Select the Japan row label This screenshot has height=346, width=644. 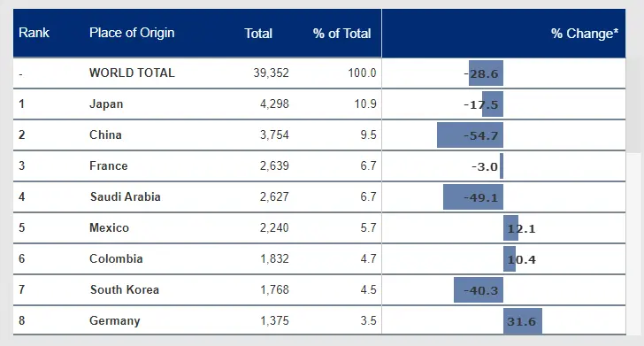[106, 104]
